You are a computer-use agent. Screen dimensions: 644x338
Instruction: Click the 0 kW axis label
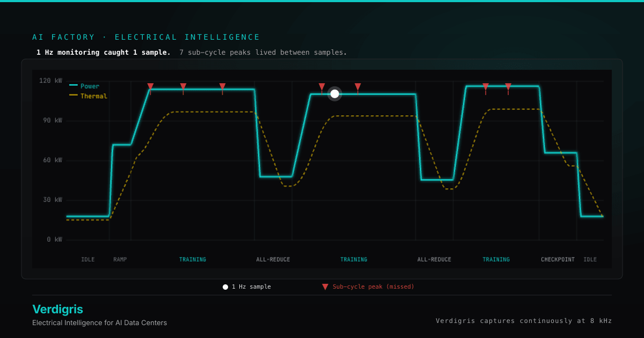(x=55, y=240)
